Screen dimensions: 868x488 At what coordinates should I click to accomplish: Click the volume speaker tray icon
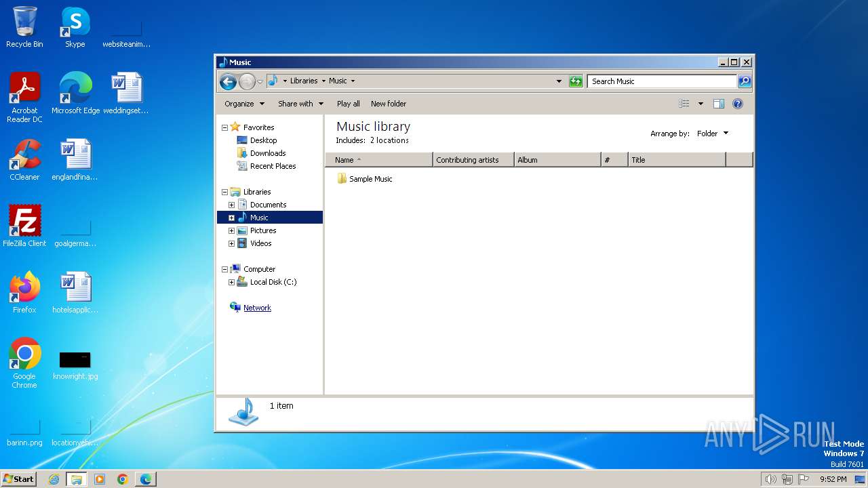tap(770, 479)
